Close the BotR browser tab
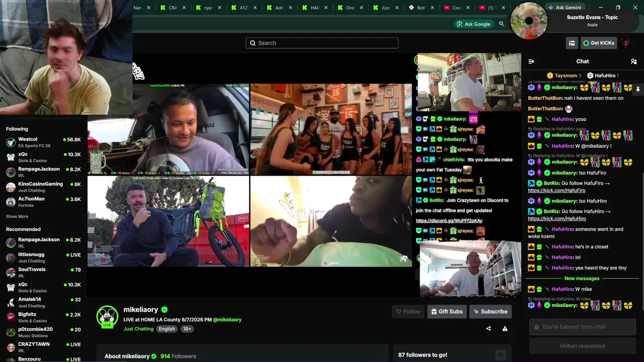The width and height of the screenshot is (644, 362). [432, 8]
